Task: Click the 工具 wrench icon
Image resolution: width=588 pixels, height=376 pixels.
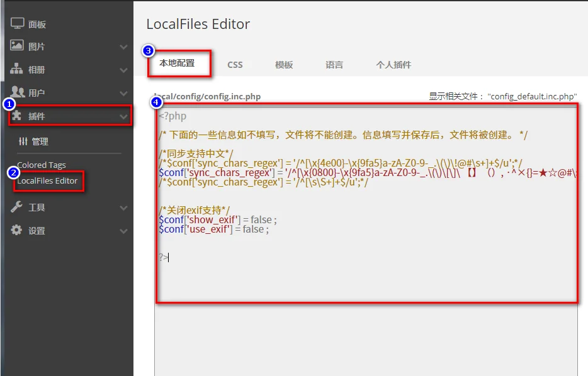Action: pos(16,207)
